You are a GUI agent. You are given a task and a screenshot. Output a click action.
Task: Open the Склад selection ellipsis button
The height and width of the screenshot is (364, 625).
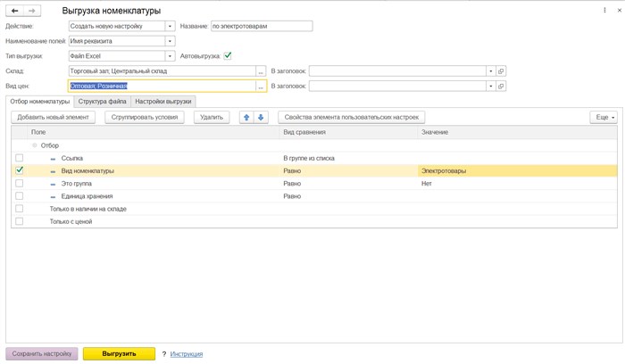[261, 71]
